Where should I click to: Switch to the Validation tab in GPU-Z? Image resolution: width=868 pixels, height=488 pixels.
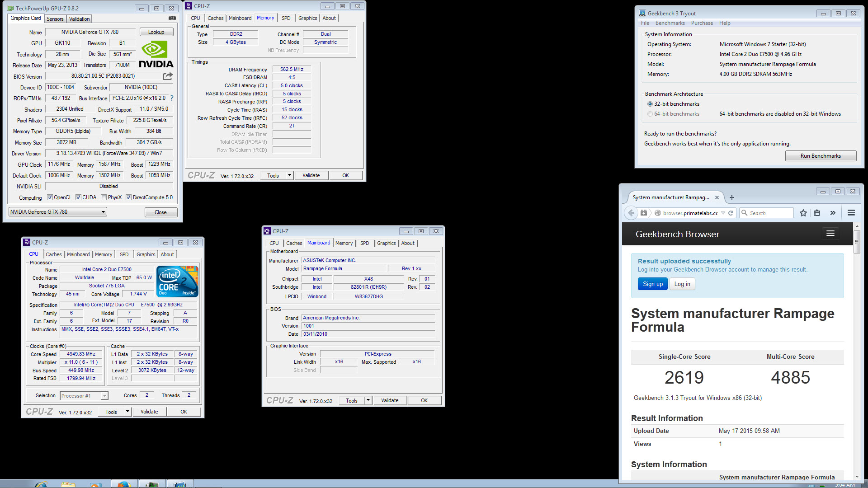click(x=79, y=19)
